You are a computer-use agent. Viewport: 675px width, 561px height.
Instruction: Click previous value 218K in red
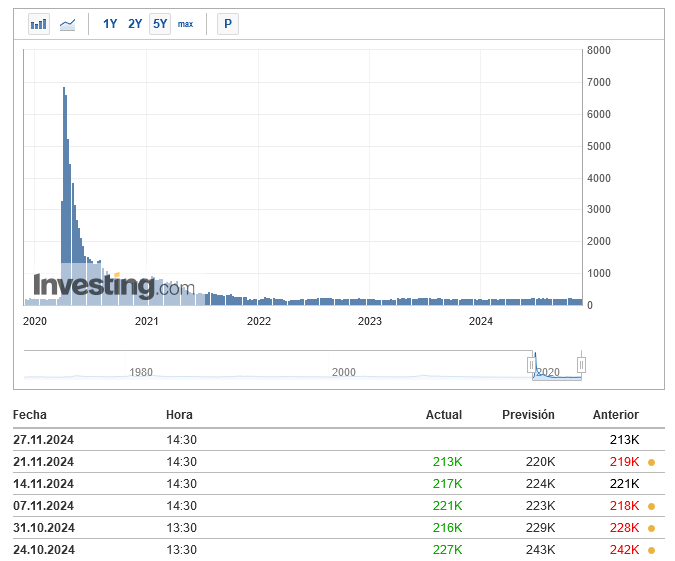[624, 505]
